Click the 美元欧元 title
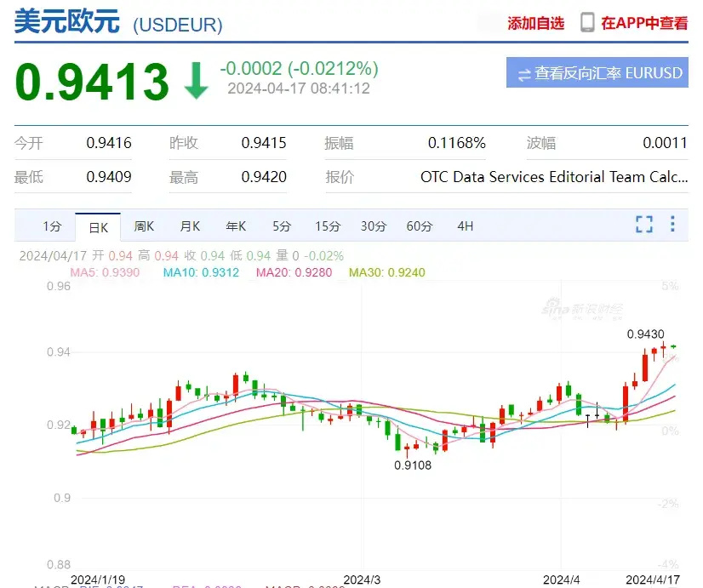This screenshot has width=703, height=588. point(67,21)
